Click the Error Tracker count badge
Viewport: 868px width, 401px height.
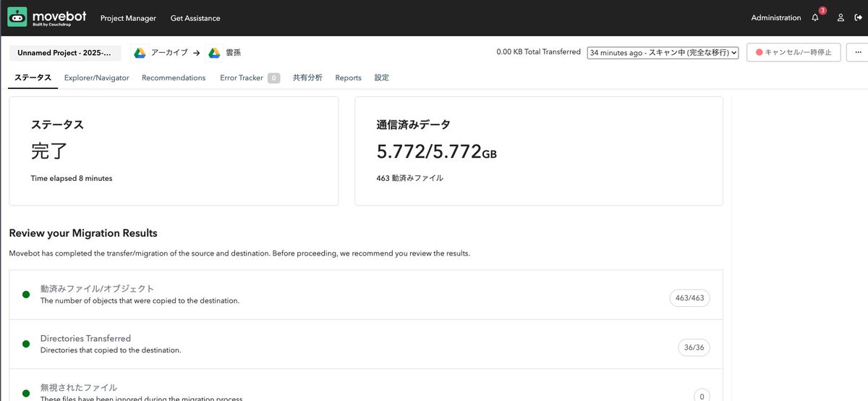point(273,78)
